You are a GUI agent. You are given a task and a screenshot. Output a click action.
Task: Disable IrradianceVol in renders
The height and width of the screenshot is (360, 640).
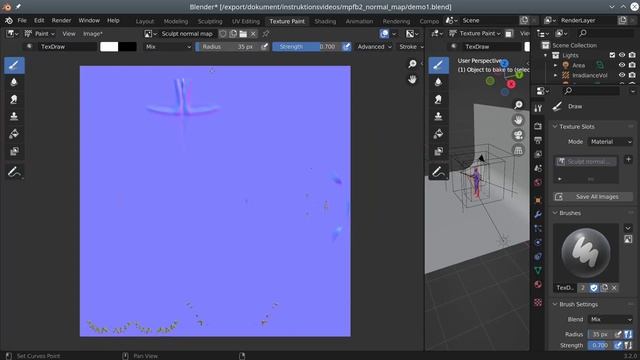[x=632, y=76]
